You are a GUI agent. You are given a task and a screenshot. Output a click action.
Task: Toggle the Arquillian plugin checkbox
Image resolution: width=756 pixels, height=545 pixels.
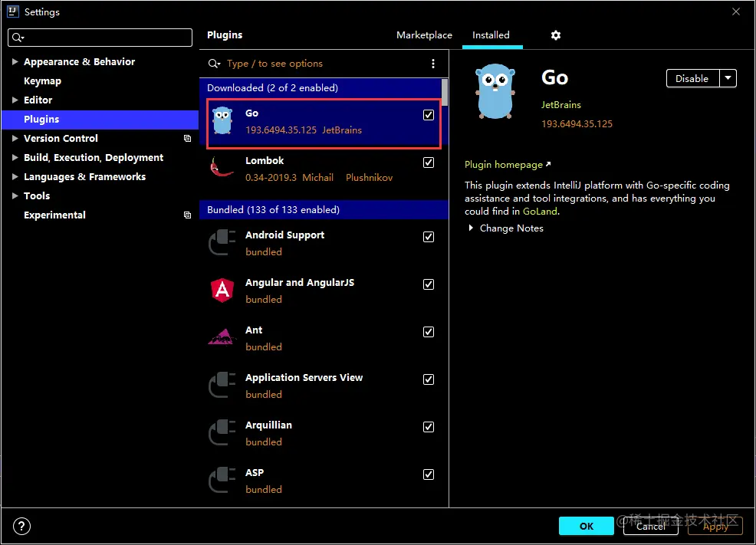pyautogui.click(x=428, y=427)
